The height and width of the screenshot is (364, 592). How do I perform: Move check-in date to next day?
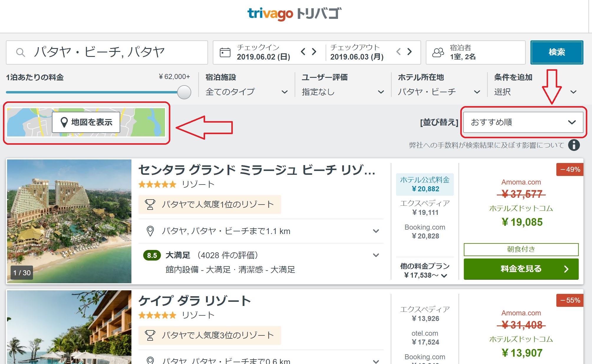(314, 52)
